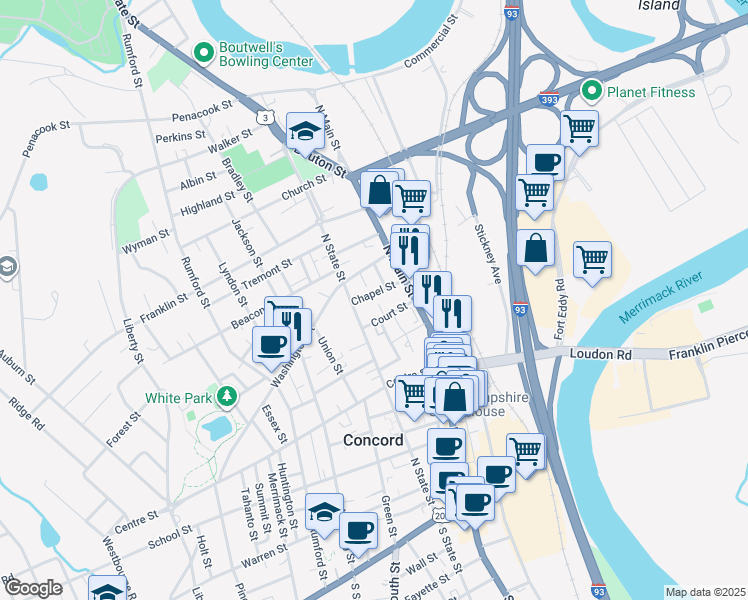748x600 pixels.
Task: Click the restaurant marker near Court St
Action: (x=452, y=313)
